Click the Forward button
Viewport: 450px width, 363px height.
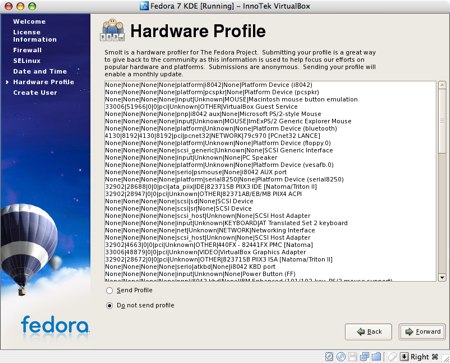[x=422, y=332]
